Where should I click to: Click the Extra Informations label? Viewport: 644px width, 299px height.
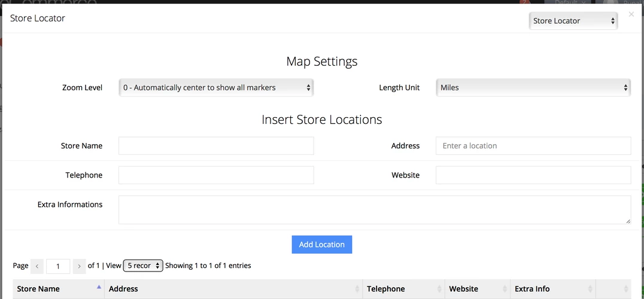(70, 205)
